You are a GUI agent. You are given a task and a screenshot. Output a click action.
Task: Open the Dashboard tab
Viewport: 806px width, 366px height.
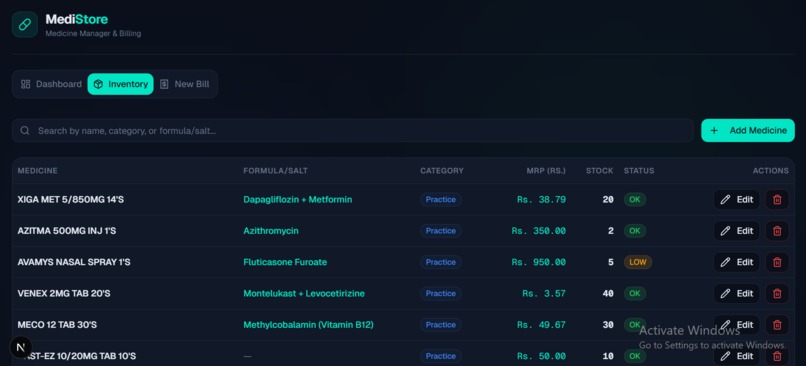[x=51, y=84]
